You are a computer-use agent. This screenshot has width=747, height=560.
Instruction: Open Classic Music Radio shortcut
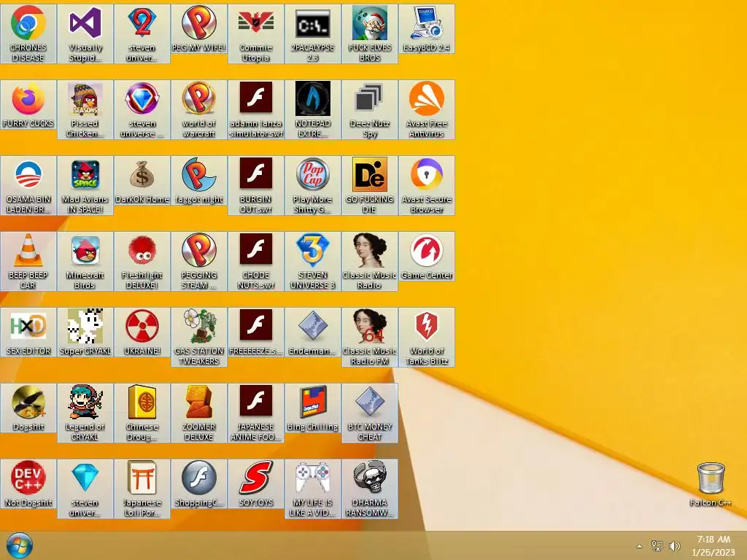click(x=370, y=261)
